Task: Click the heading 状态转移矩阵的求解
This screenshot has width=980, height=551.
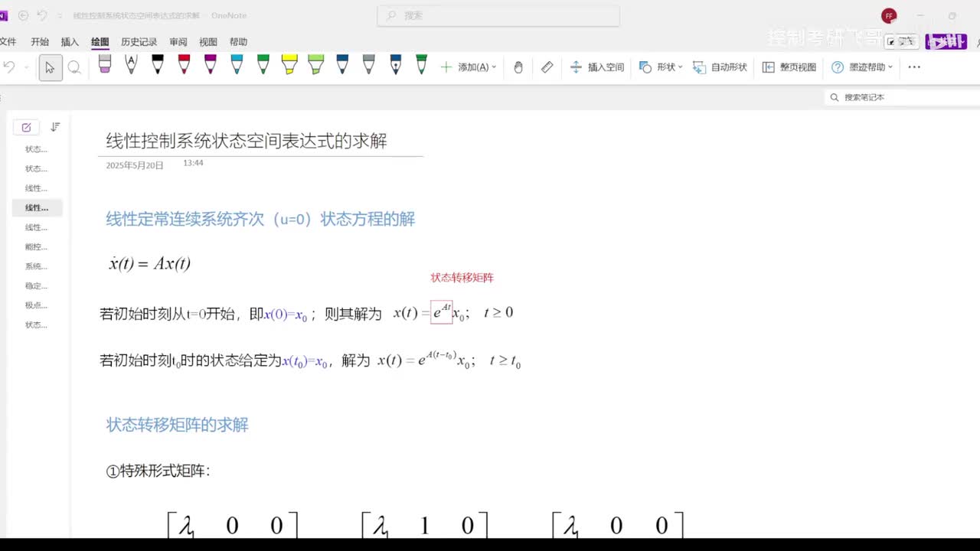Action: (177, 425)
